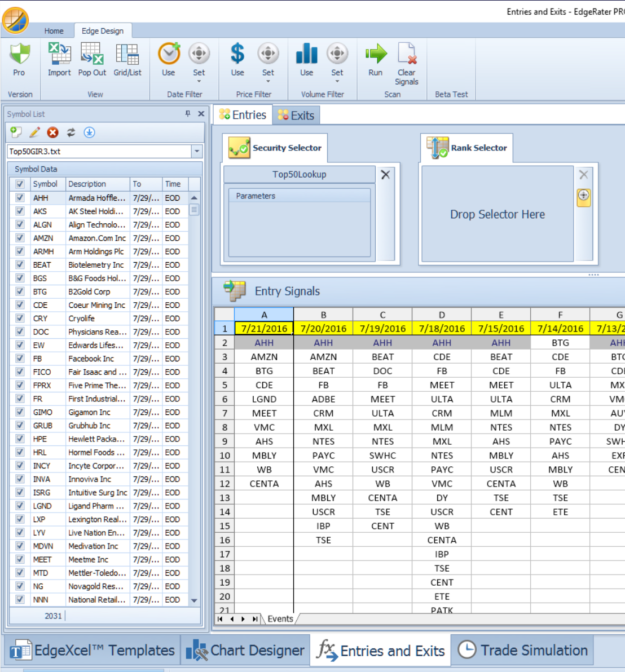
Task: Select row 1 header in signals grid
Action: coord(224,328)
